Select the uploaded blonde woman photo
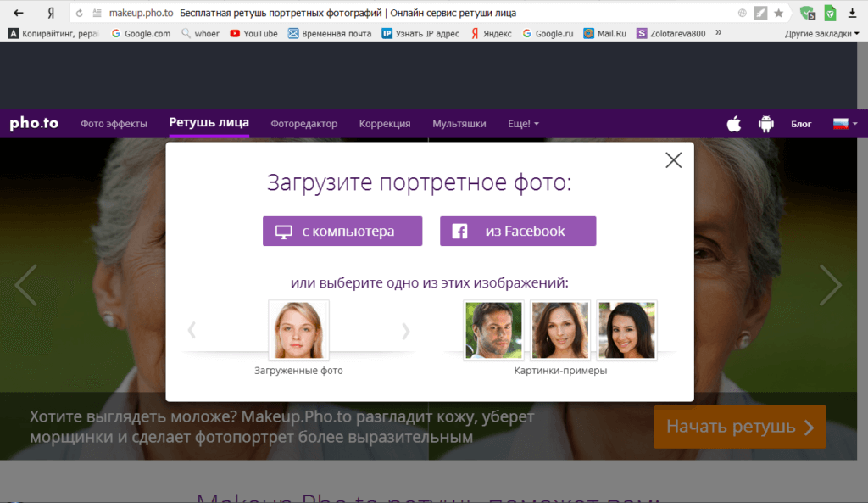This screenshot has width=868, height=503. coord(298,330)
